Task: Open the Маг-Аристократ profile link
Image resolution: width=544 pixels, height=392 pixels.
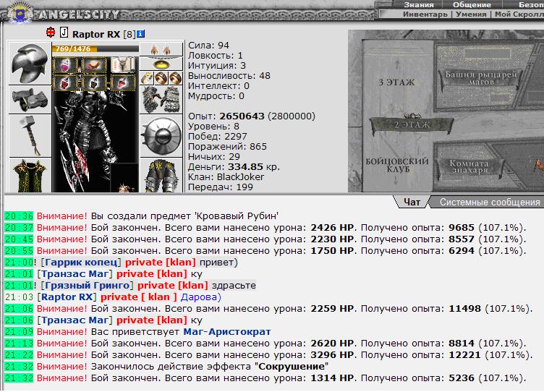Action: tap(227, 332)
